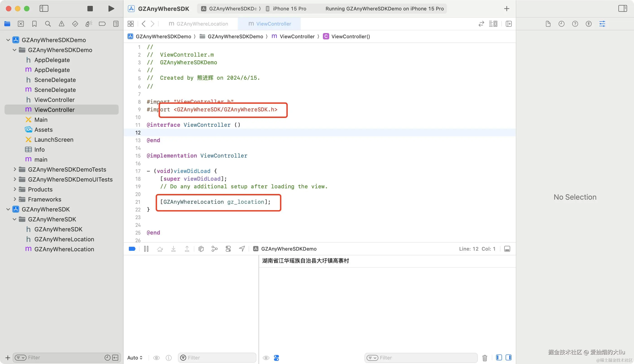The width and height of the screenshot is (634, 364).
Task: Hide the debug area
Action: pos(507,249)
